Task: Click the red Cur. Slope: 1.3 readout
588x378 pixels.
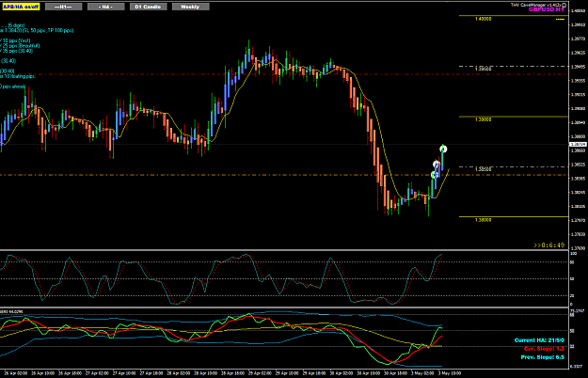Action: tap(544, 349)
